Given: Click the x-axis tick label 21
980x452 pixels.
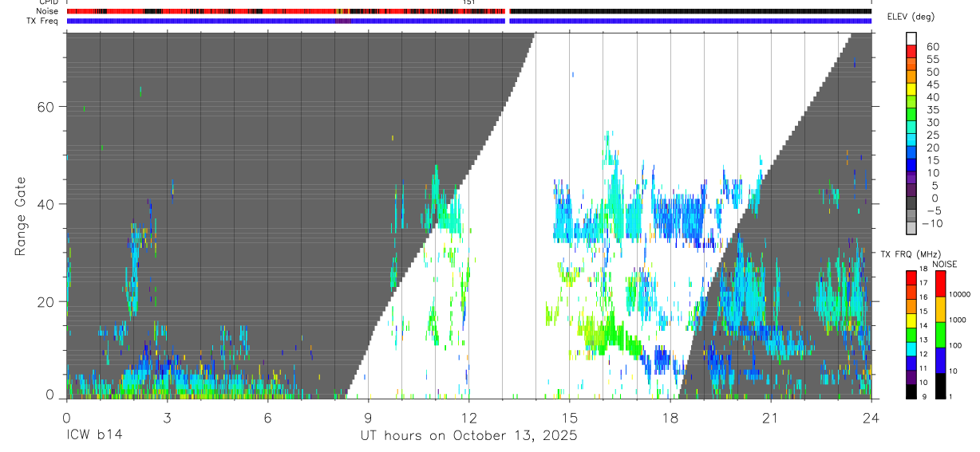Looking at the screenshot, I should click(770, 418).
